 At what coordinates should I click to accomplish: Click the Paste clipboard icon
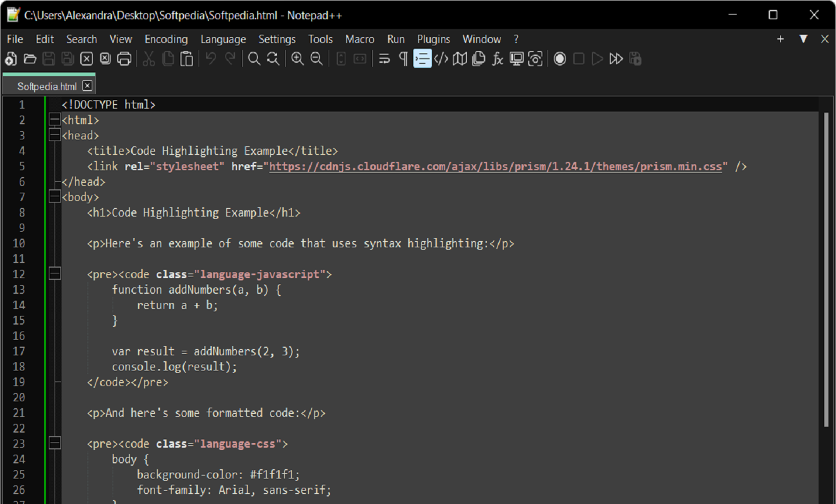tap(186, 59)
